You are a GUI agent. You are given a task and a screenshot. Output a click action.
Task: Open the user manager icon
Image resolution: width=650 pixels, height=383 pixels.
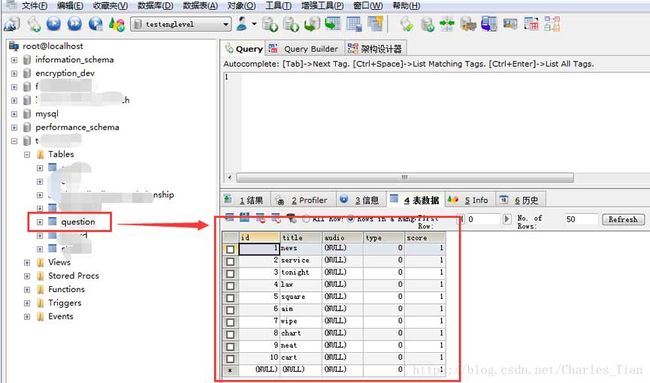[242, 24]
